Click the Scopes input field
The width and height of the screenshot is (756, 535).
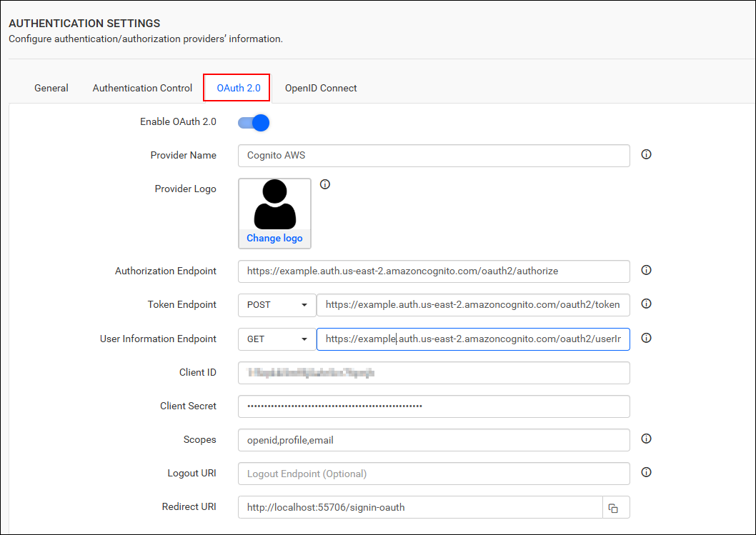(x=434, y=440)
